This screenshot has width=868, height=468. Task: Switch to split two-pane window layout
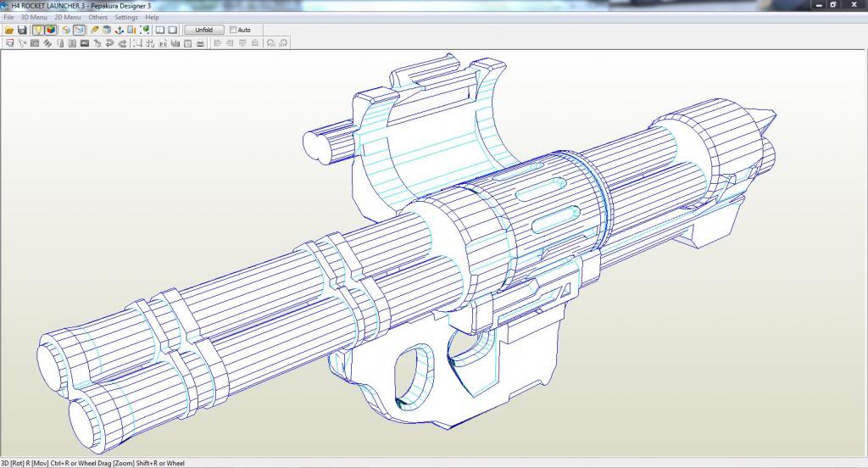point(160,30)
